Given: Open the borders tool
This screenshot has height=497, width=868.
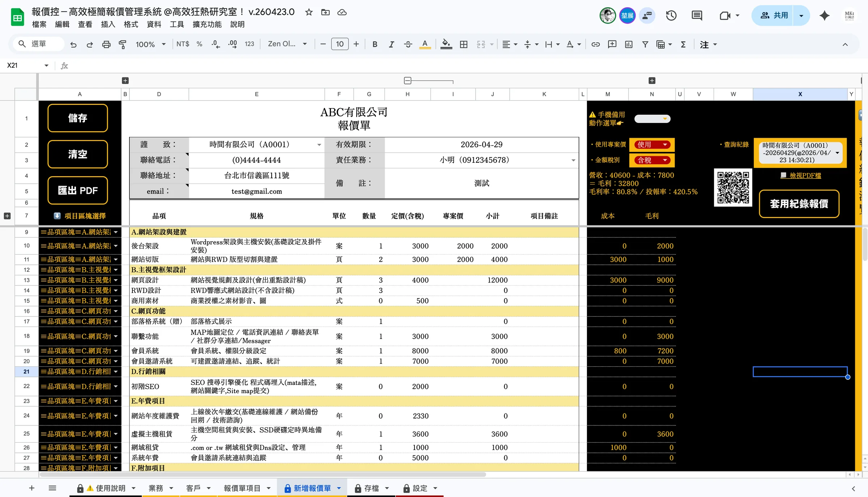Looking at the screenshot, I should point(464,44).
